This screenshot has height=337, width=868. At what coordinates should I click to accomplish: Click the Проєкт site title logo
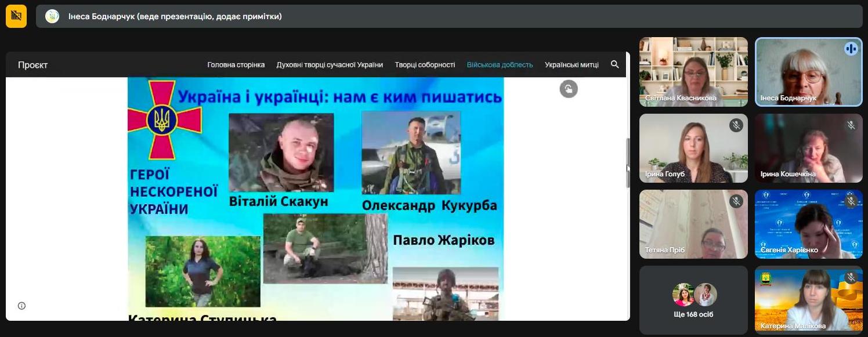coord(32,65)
